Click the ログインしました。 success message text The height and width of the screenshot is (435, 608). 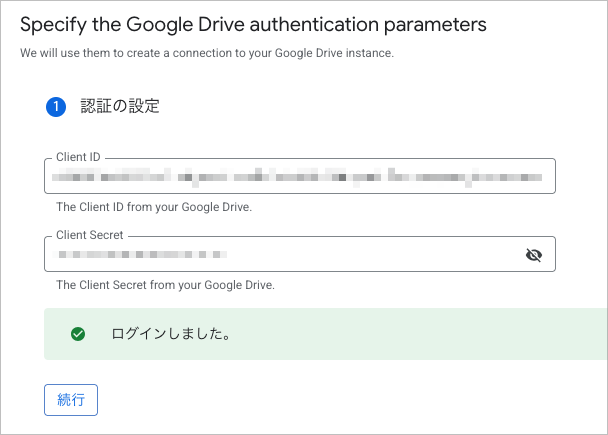[171, 334]
